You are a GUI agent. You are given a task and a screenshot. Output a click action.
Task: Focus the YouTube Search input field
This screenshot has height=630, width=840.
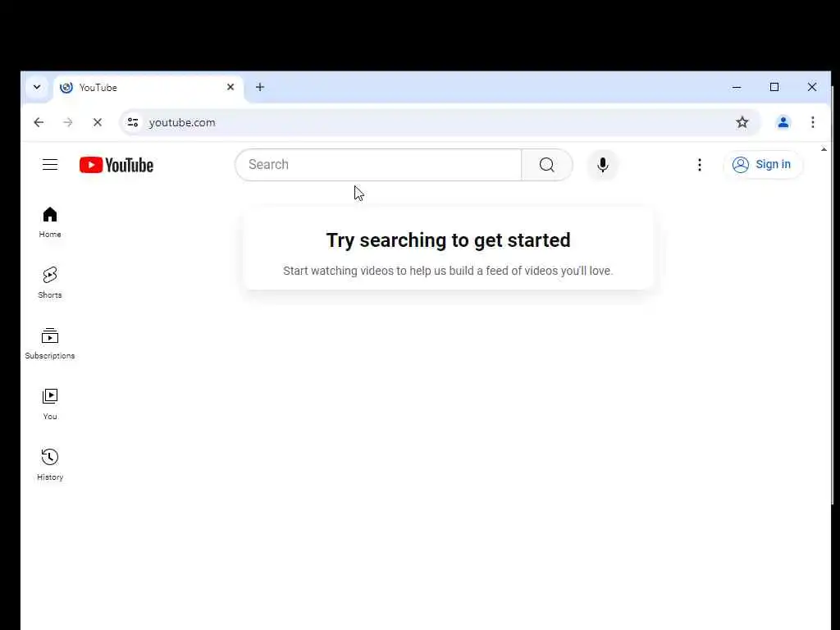pos(378,164)
